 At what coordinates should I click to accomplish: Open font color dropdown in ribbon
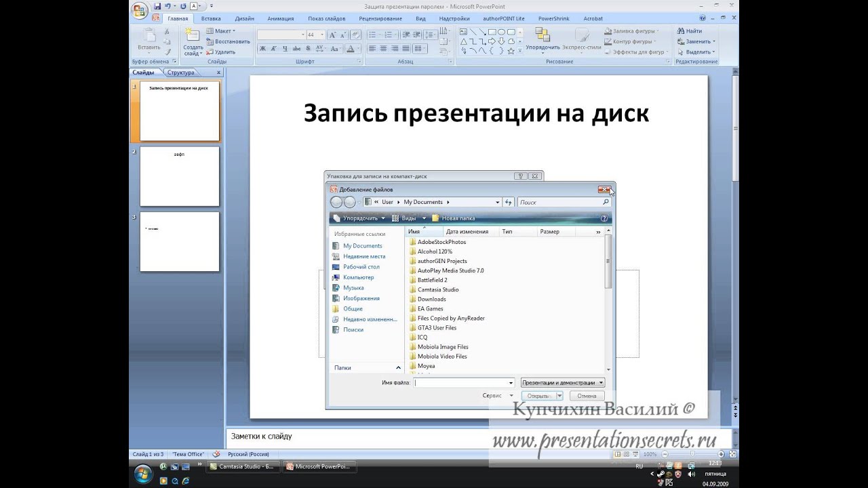(359, 49)
